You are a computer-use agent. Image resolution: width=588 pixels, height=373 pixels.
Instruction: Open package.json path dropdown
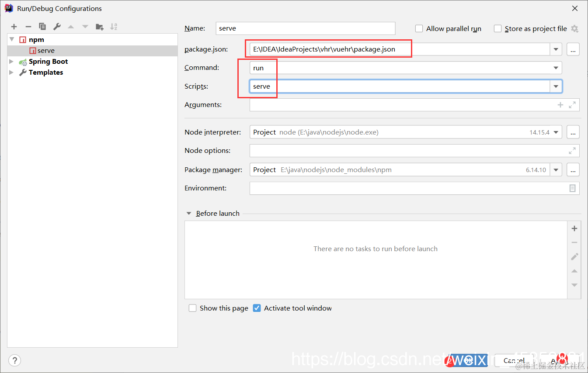click(x=556, y=49)
